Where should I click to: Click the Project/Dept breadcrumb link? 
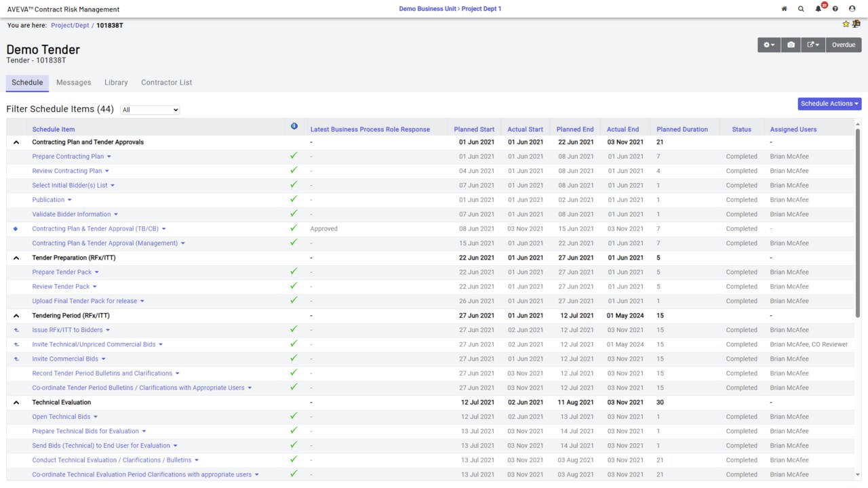[x=69, y=25]
